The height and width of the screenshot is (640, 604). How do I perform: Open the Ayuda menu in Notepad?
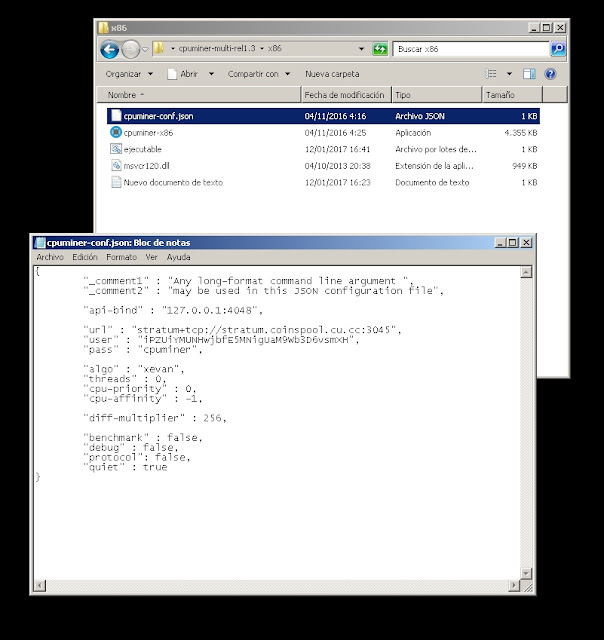point(178,257)
